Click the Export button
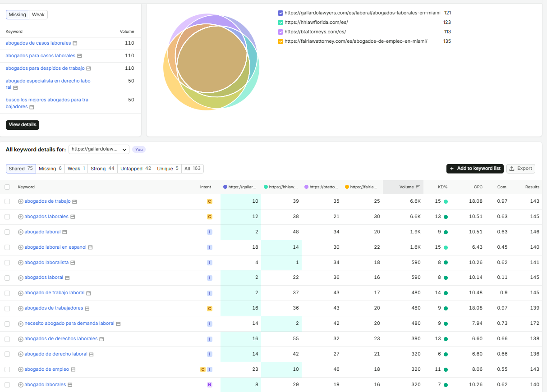This screenshot has height=392, width=547. tap(521, 169)
